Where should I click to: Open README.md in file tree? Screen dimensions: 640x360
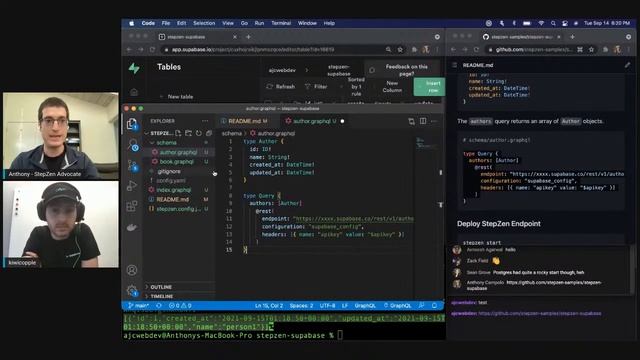coord(173,199)
